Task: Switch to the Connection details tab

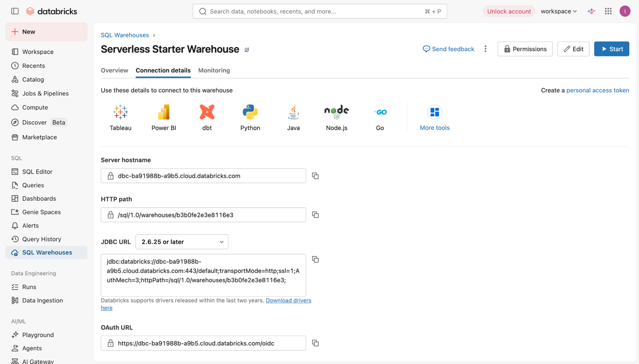Action: (x=163, y=70)
